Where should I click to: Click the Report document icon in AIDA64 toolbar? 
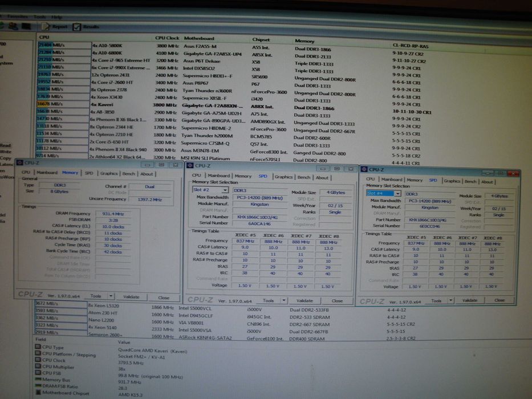pyautogui.click(x=45, y=26)
